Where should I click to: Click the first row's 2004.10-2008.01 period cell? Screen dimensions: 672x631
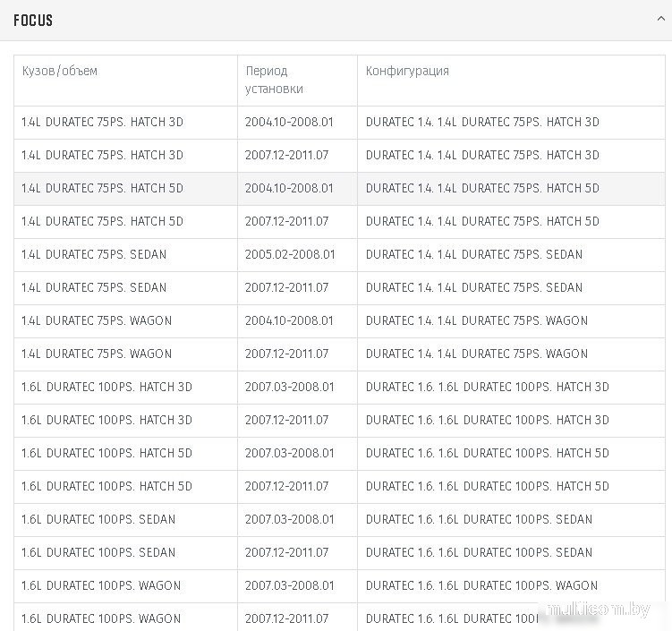coord(289,122)
